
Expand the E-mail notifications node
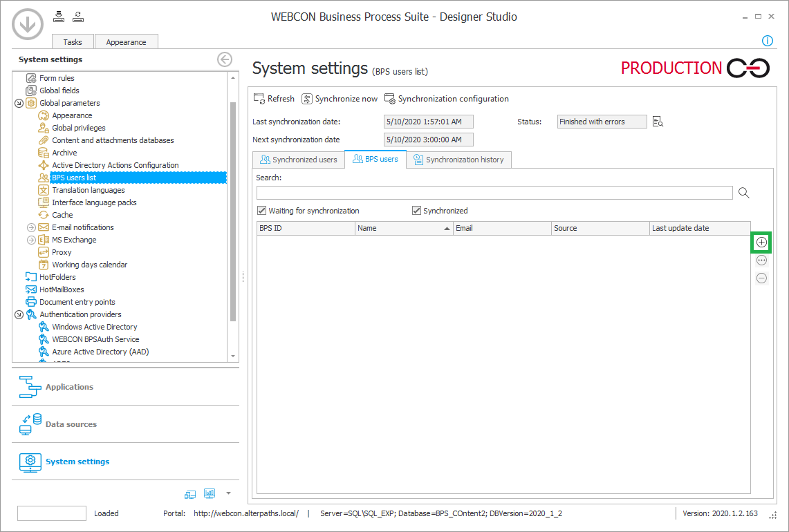[30, 227]
